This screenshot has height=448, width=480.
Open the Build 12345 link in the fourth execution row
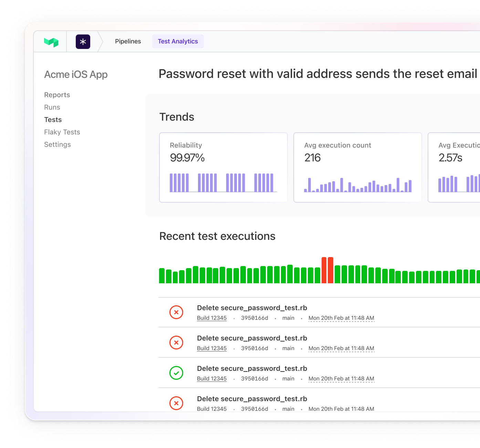click(212, 409)
